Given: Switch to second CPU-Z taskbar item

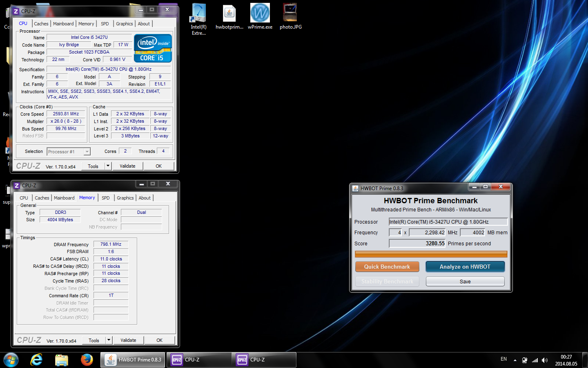Looking at the screenshot, I should (x=264, y=360).
